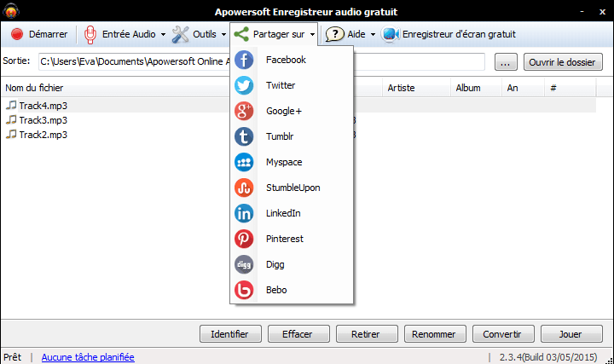Screen dimensions: 614x364
Task: Click the Jouer button
Action: click(571, 334)
